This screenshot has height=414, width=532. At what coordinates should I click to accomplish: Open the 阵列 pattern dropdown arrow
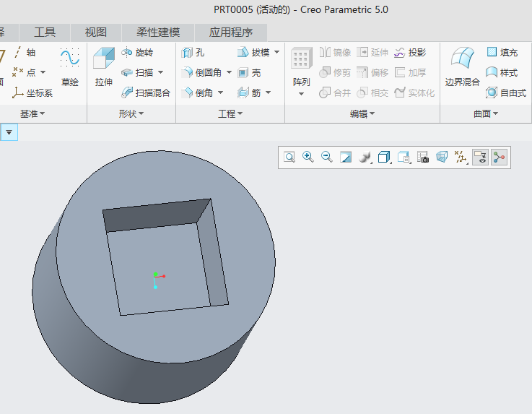coord(301,94)
